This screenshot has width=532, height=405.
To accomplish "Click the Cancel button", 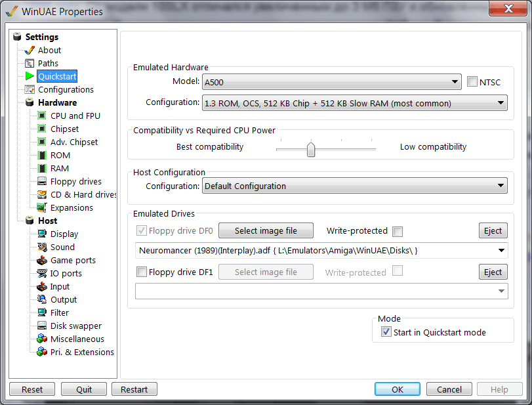I will (x=449, y=389).
